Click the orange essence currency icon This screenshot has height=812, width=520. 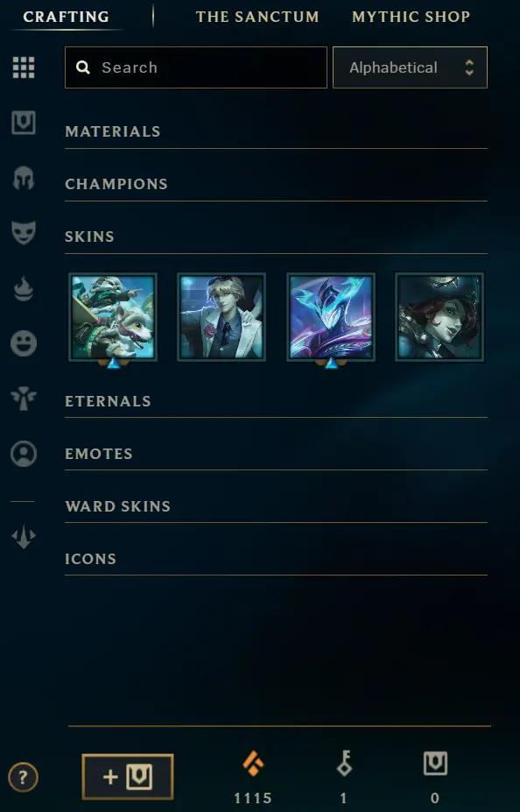(x=252, y=763)
